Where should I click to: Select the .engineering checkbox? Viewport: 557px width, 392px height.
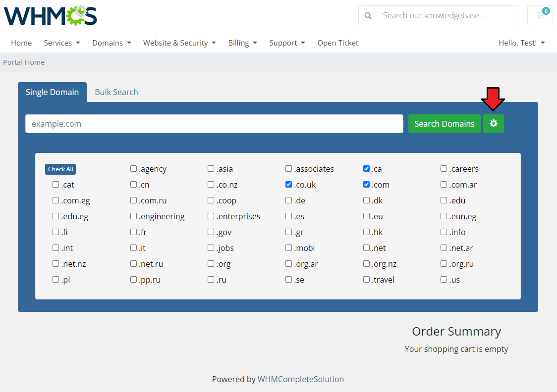133,216
